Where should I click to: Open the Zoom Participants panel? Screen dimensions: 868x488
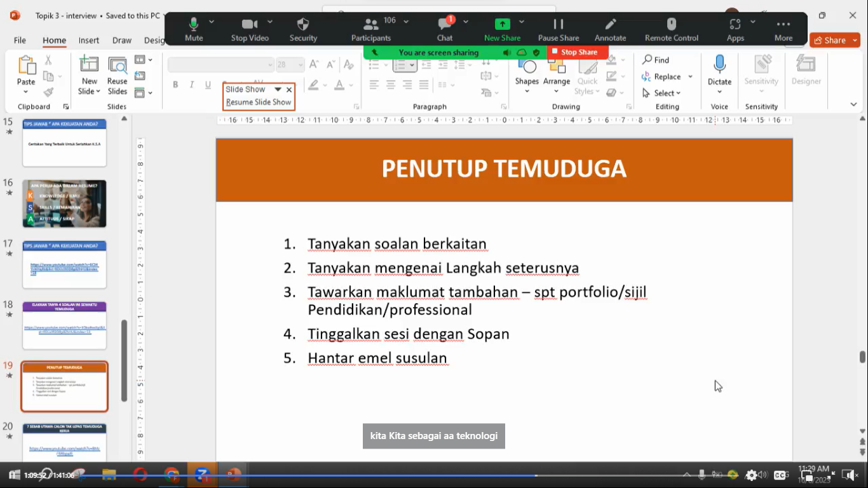click(x=371, y=30)
